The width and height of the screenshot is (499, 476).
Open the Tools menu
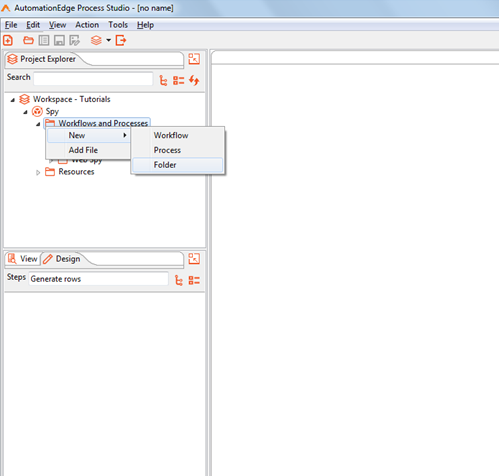[x=118, y=25]
